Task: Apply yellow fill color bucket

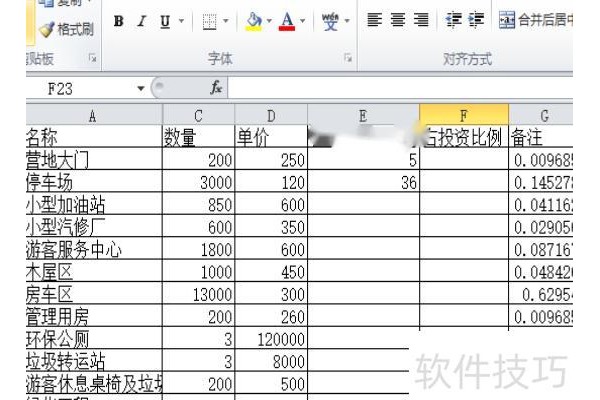Action: [x=254, y=21]
